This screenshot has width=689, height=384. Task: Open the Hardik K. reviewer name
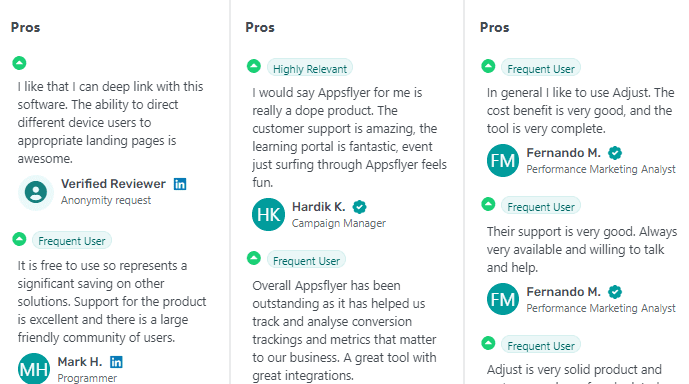[319, 206]
